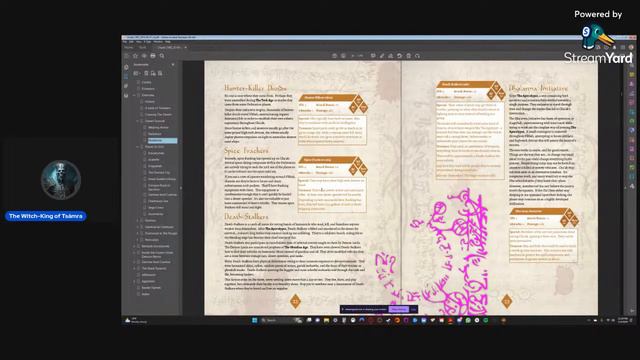Go to previous page with up arrow icon

[x=334, y=56]
